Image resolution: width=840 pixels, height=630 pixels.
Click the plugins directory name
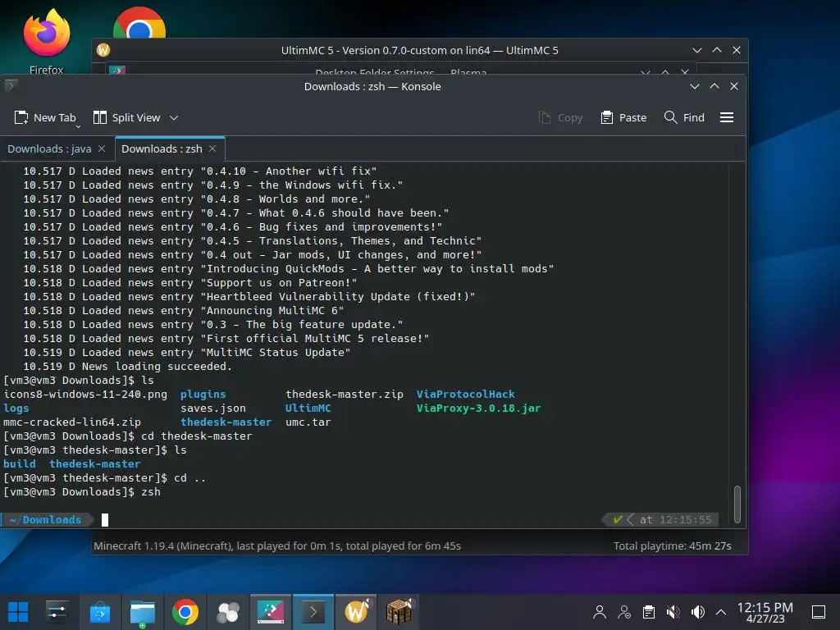(x=203, y=395)
